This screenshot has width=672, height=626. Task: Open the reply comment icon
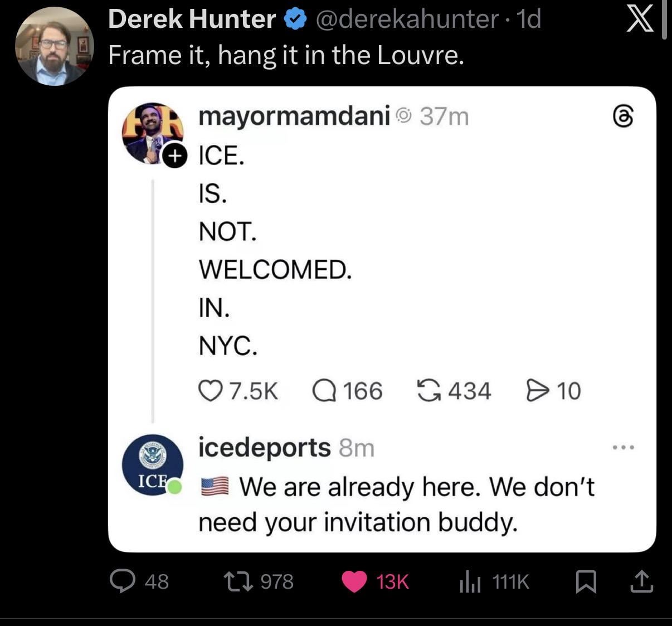[x=121, y=581]
